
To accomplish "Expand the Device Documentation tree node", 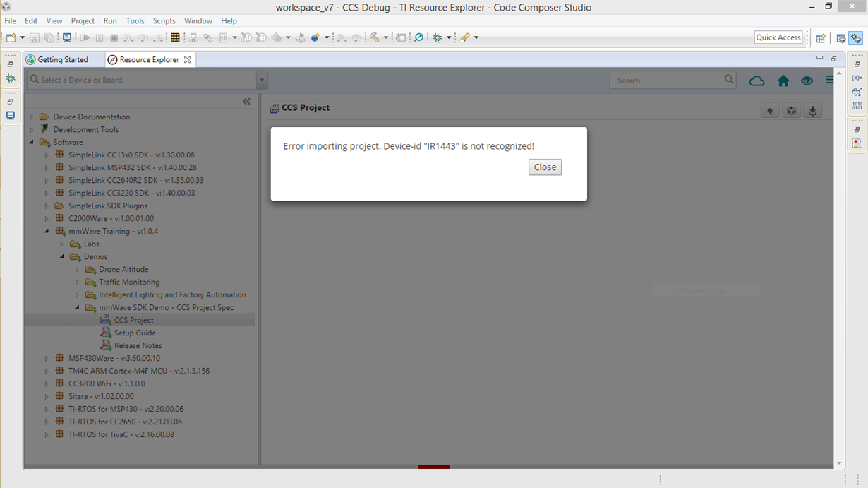I will (x=31, y=117).
